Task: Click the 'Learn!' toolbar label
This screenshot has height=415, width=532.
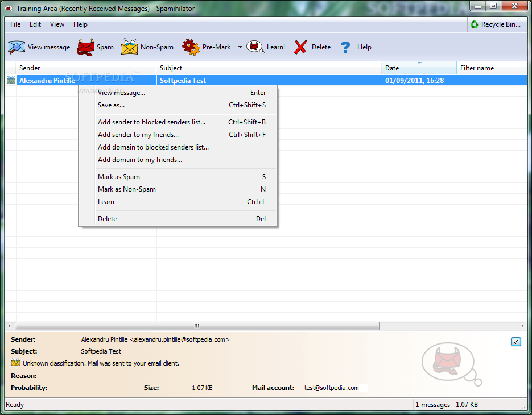Action: click(x=276, y=47)
